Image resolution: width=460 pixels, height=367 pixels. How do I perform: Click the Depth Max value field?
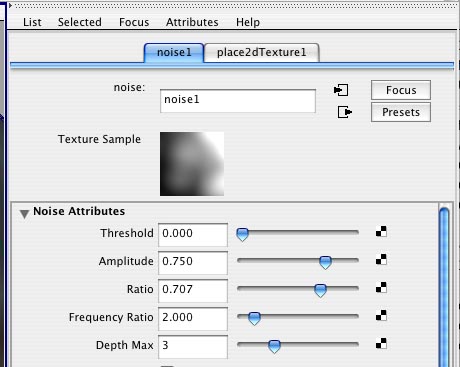(x=193, y=347)
